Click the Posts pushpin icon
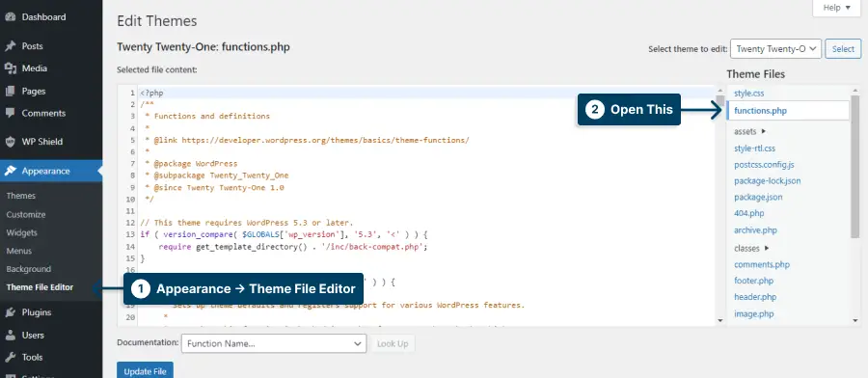 coord(10,46)
